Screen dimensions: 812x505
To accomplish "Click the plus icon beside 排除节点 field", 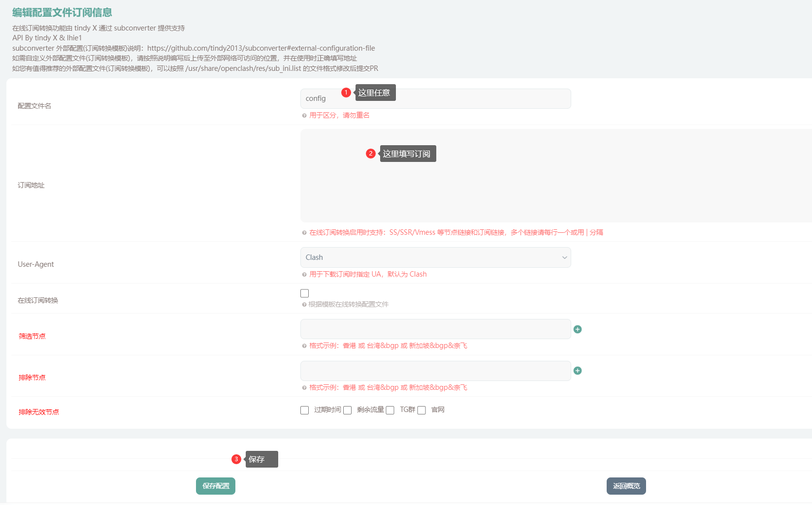I will (578, 371).
